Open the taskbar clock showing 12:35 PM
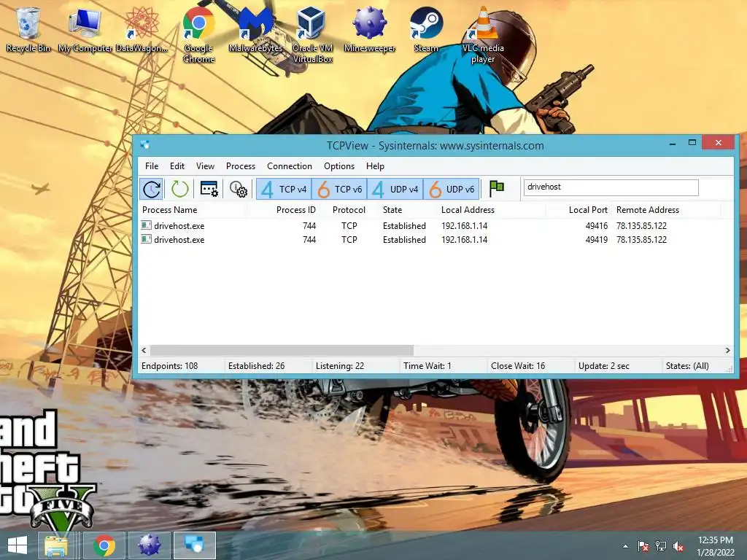747x560 pixels. point(716,546)
